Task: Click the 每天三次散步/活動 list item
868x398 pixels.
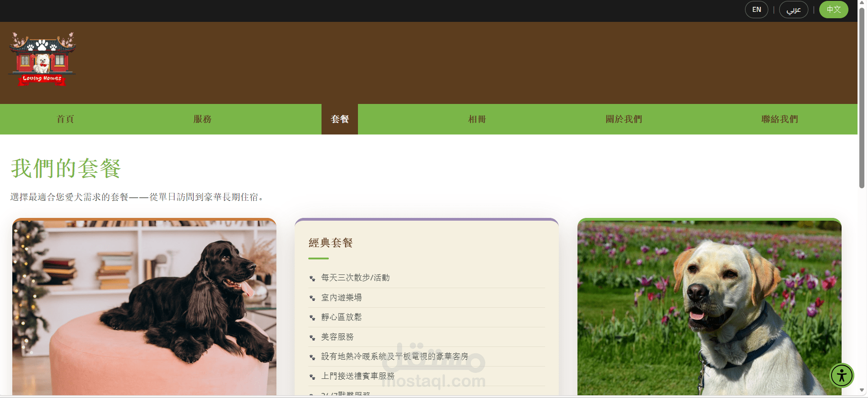Action: point(427,278)
